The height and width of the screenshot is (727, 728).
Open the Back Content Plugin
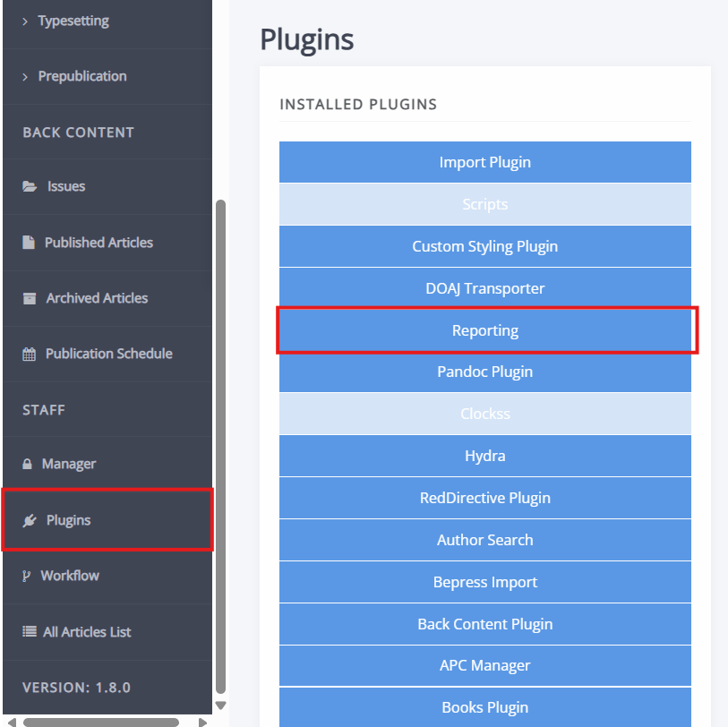point(484,624)
